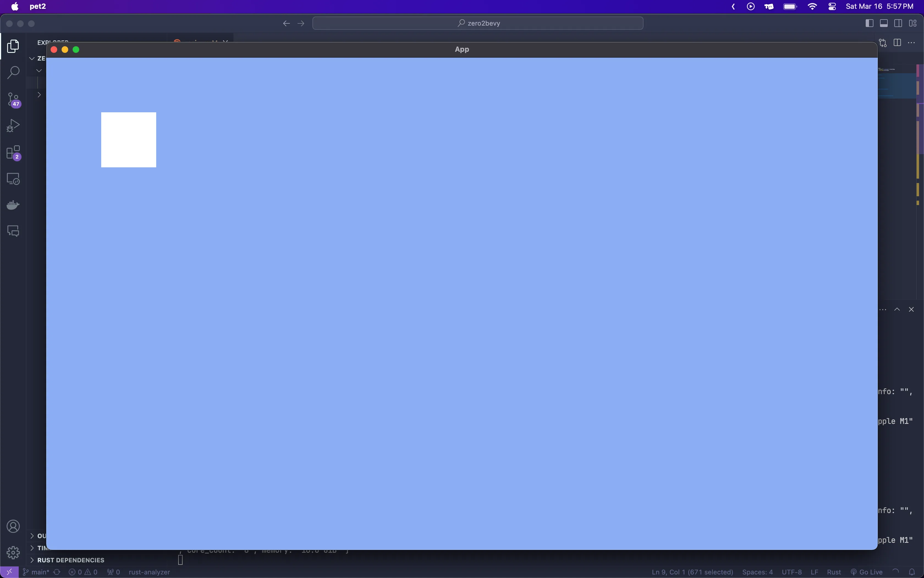
Task: Maximize the panel with the chevron up
Action: (x=897, y=309)
